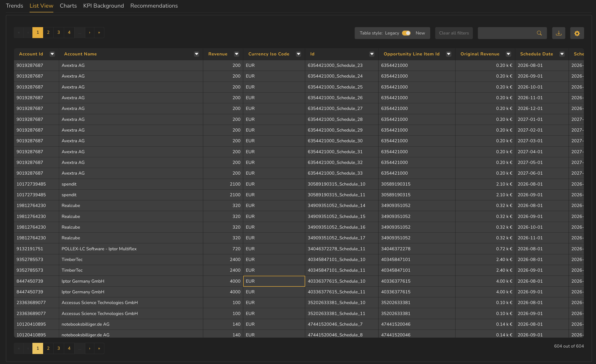The height and width of the screenshot is (364, 596).
Task: Select page 1 in bottom pagination
Action: [x=38, y=348]
